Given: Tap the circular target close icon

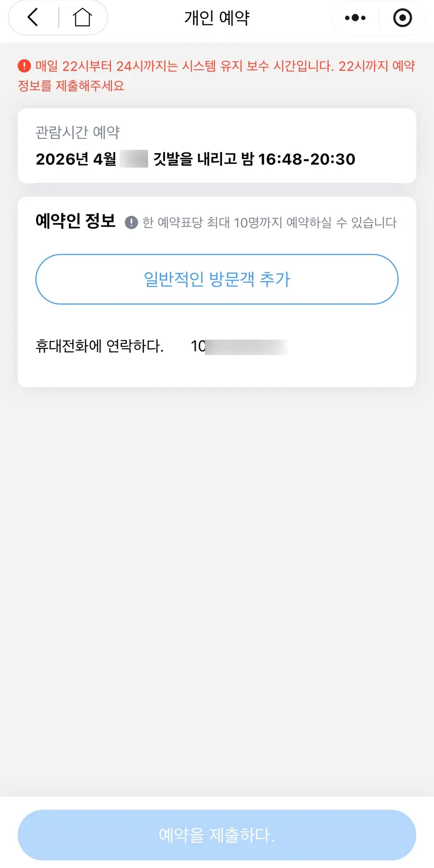Looking at the screenshot, I should (403, 18).
